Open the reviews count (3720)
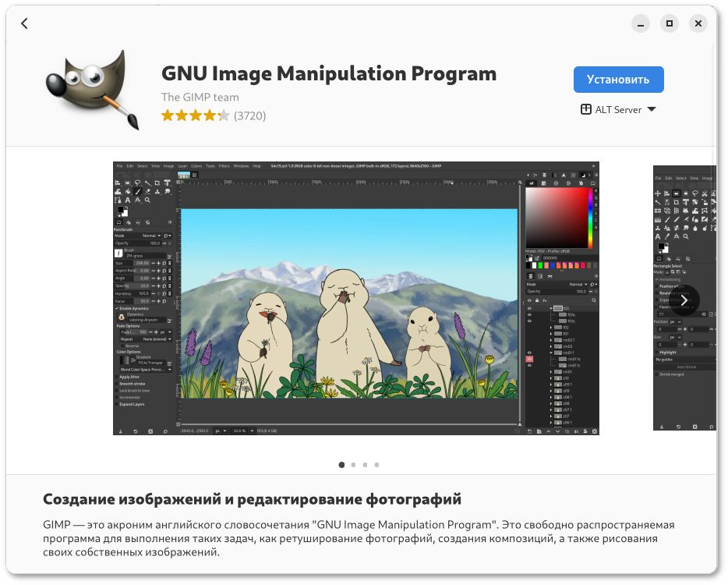 (x=250, y=116)
